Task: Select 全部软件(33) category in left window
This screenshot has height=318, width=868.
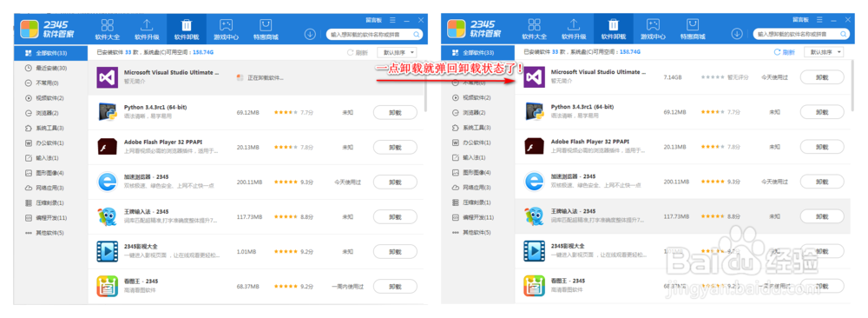Action: 51,53
